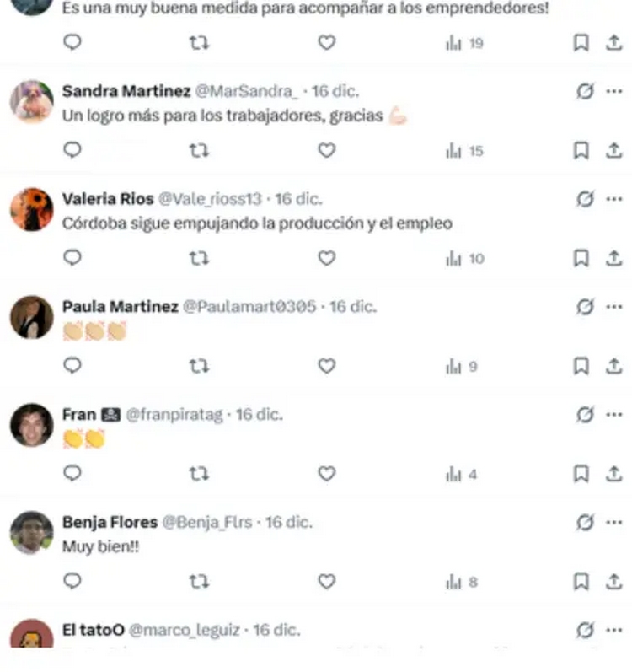Open Benja Flores's avatar picture
The width and height of the screenshot is (632, 672).
coord(32,533)
